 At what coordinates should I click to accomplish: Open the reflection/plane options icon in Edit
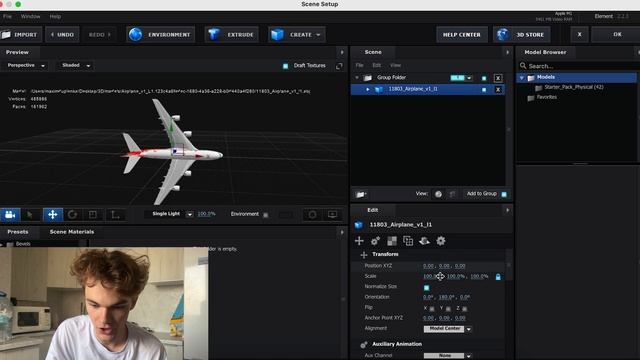(424, 241)
